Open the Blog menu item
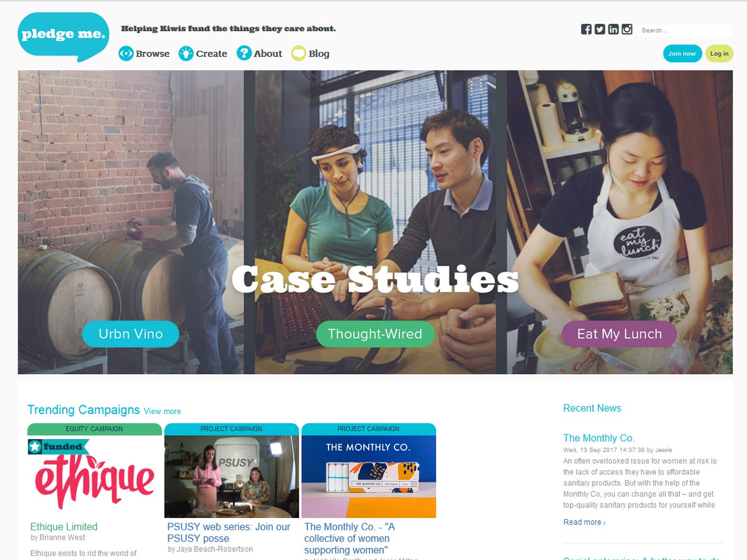Viewport: 747px width, 560px height. (x=319, y=54)
